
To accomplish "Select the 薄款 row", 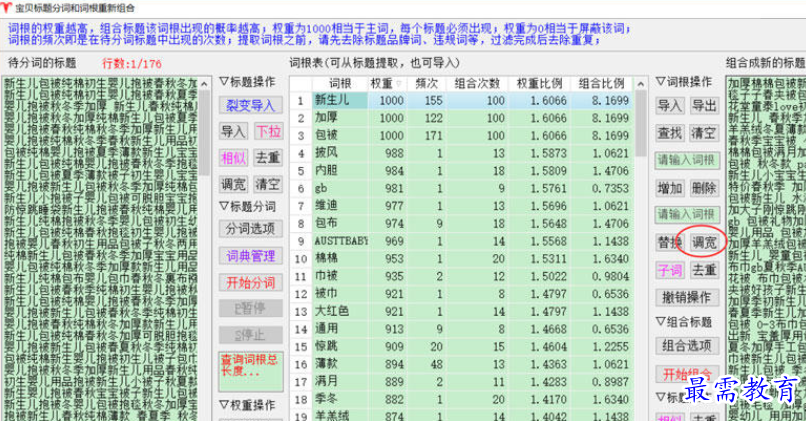I will tap(462, 364).
